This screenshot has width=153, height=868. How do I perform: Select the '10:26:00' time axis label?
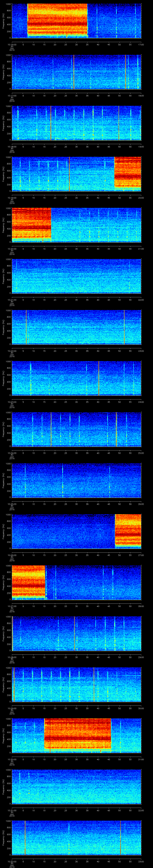(12, 555)
